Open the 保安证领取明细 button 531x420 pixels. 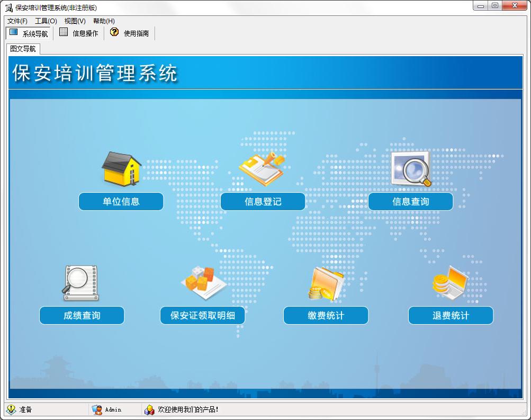pos(203,315)
